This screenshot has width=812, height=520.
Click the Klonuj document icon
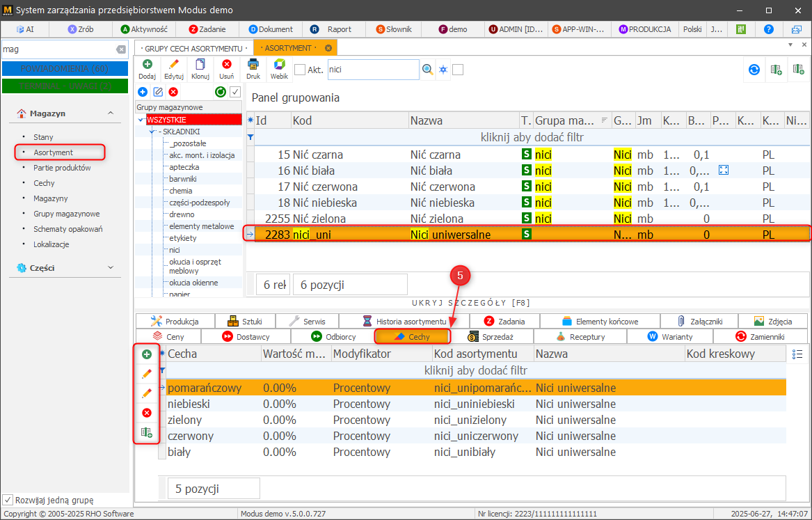click(200, 68)
